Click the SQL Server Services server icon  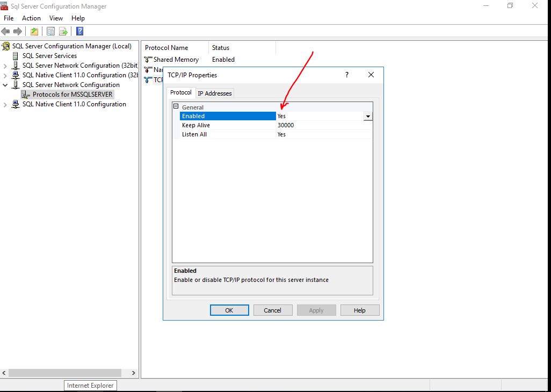[16, 56]
